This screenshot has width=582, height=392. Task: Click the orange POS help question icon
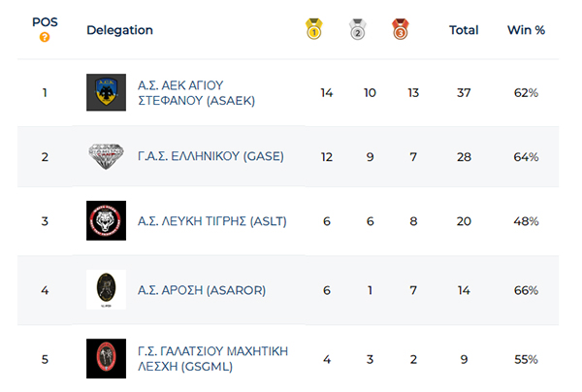pyautogui.click(x=45, y=38)
